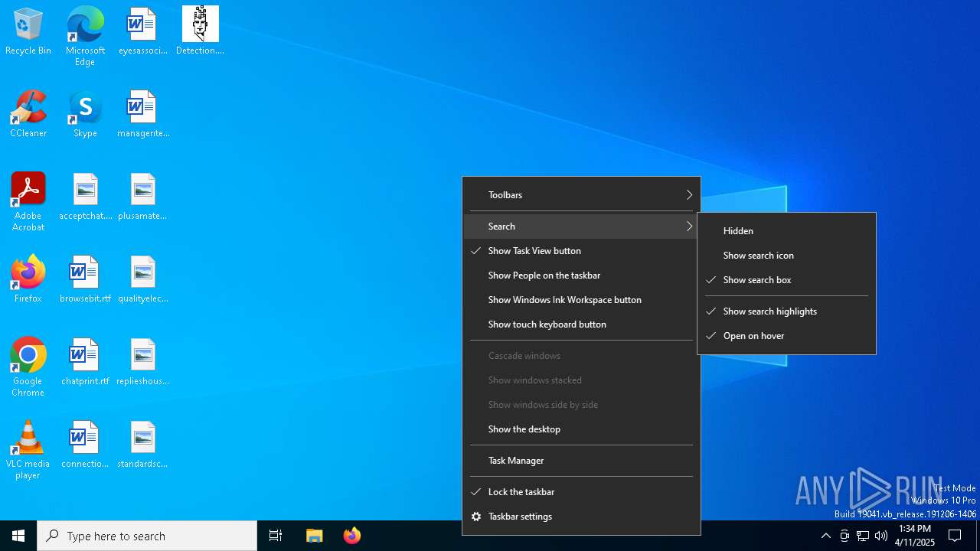The width and height of the screenshot is (980, 551).
Task: Open the Recycle Bin desktop icon
Action: tap(28, 31)
